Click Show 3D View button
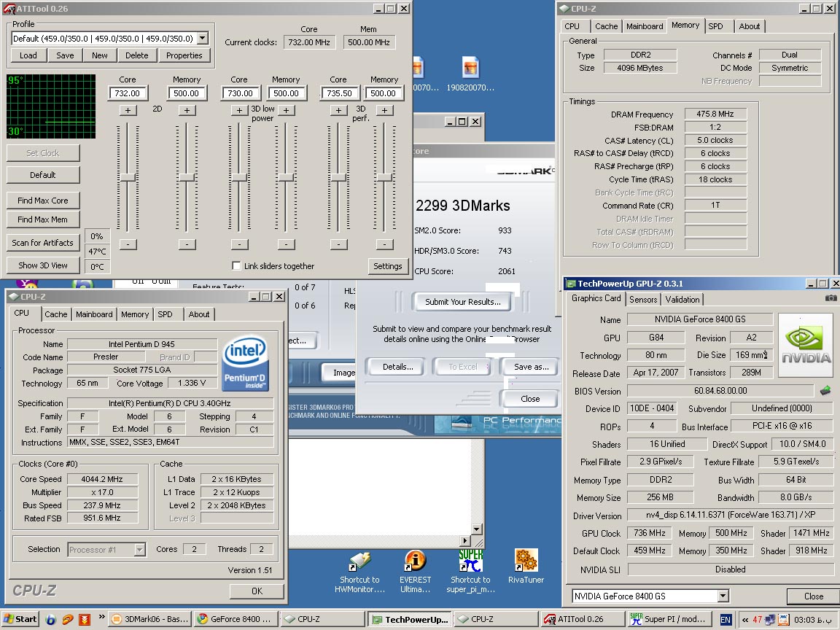This screenshot has width=840, height=630. click(43, 265)
